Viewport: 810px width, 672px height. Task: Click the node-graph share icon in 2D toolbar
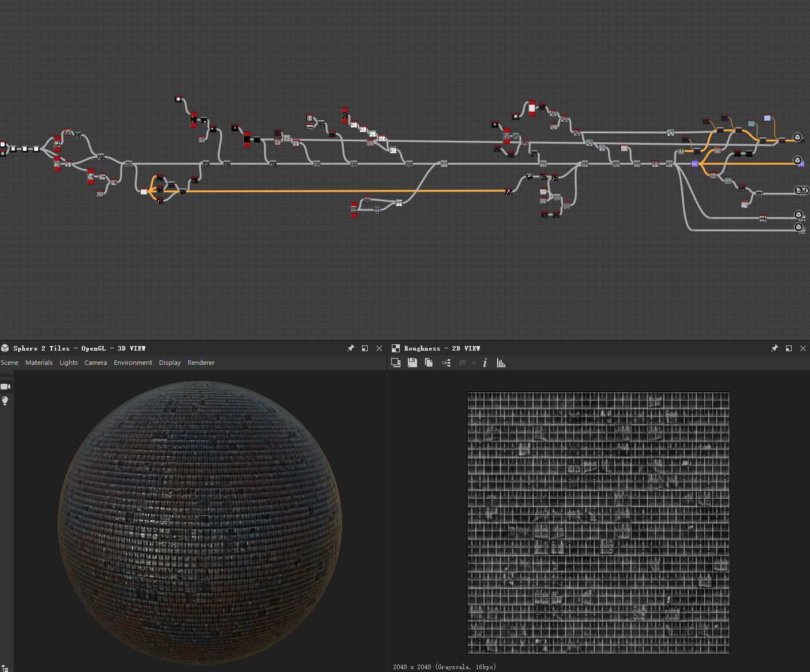(x=446, y=363)
